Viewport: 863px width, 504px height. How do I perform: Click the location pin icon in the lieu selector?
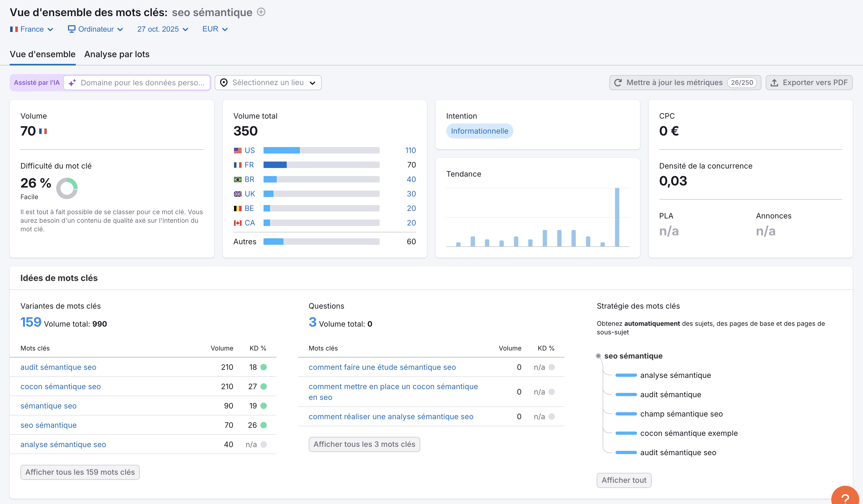click(224, 83)
